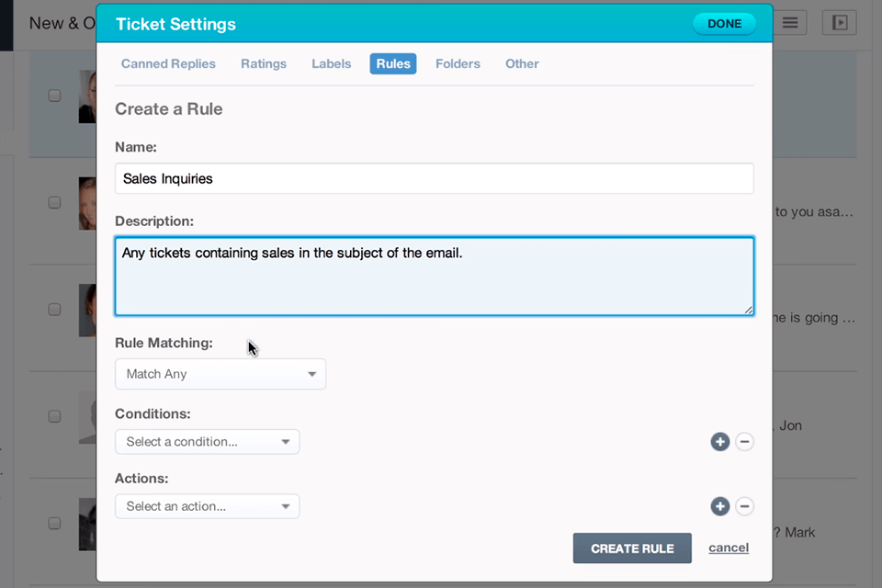Click the remove action minus icon
This screenshot has width=882, height=588.
pos(745,506)
